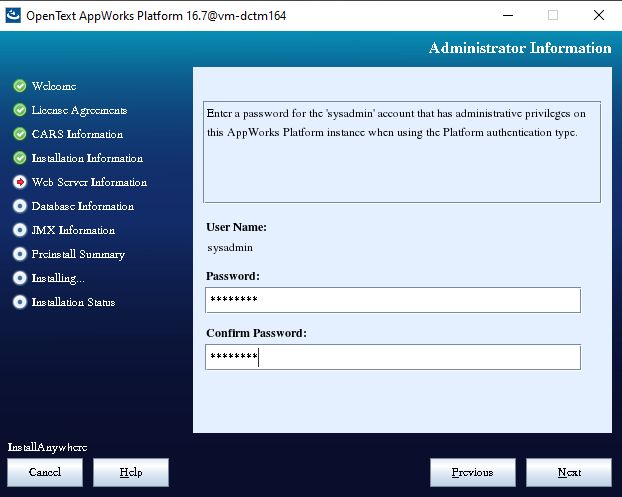622x497 pixels.
Task: Focus the Password input field
Action: tap(392, 300)
